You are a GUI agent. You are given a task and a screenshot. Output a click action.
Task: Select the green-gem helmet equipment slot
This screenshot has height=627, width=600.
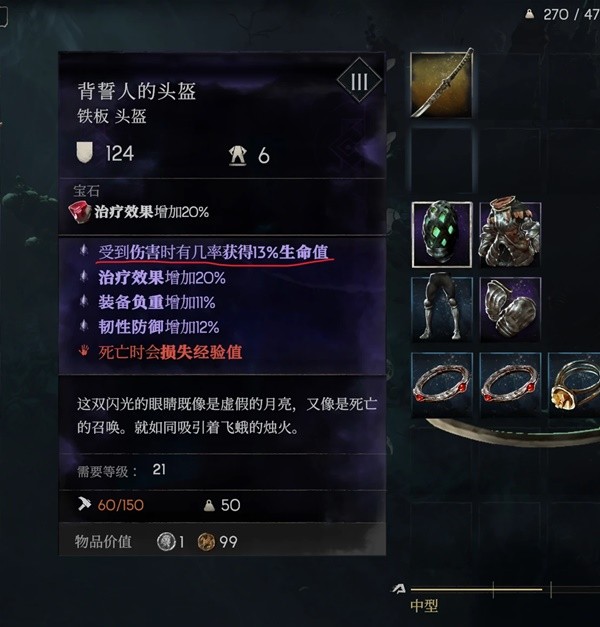pos(442,235)
